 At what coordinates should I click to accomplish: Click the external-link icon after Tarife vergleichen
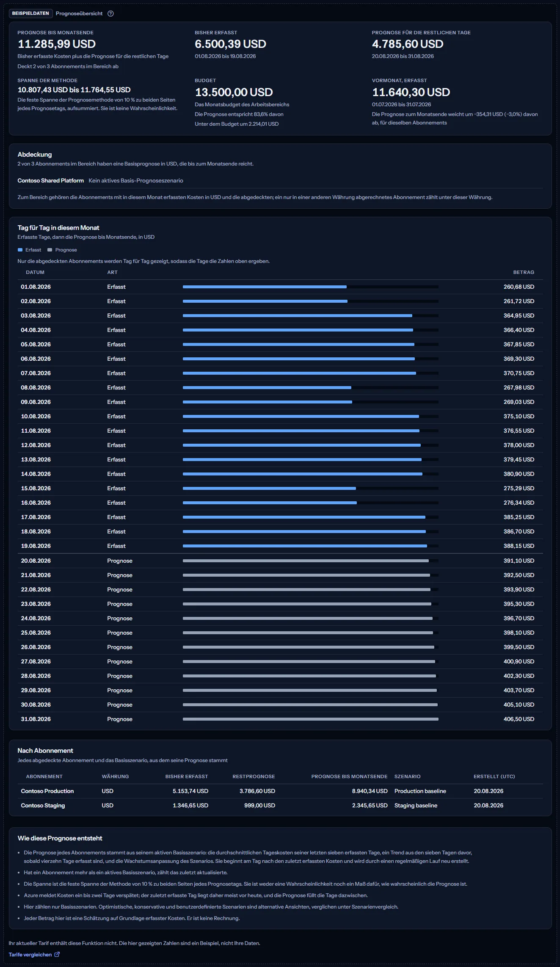tap(57, 954)
